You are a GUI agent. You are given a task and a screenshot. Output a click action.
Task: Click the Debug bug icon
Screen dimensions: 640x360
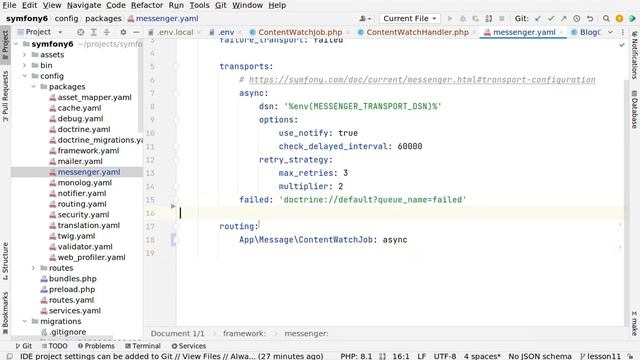pos(463,18)
